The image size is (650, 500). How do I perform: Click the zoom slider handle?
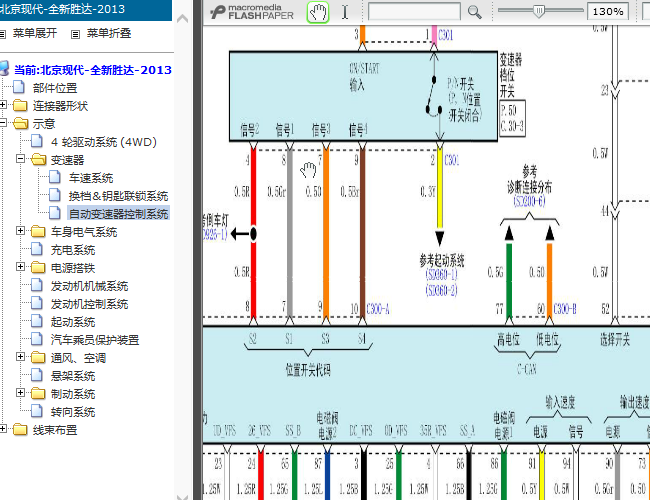pyautogui.click(x=538, y=11)
